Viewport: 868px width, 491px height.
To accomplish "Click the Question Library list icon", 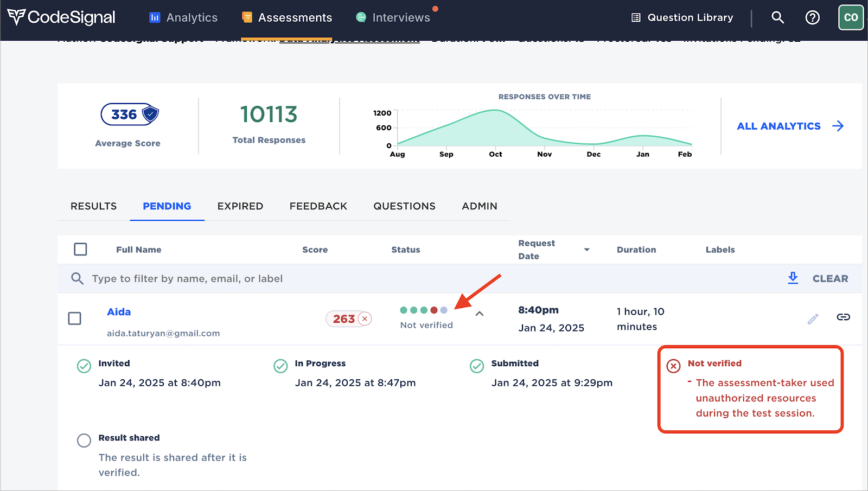I will (x=636, y=17).
